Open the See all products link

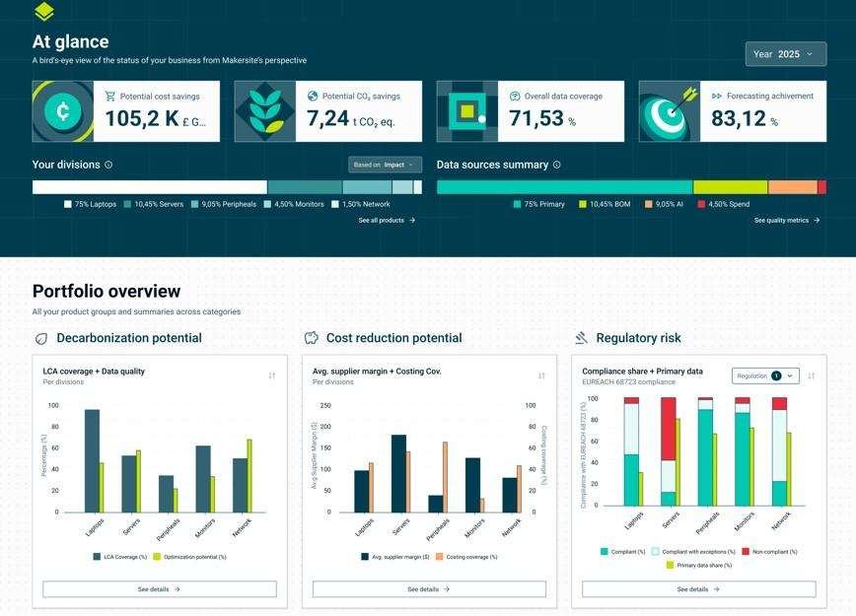tap(387, 221)
